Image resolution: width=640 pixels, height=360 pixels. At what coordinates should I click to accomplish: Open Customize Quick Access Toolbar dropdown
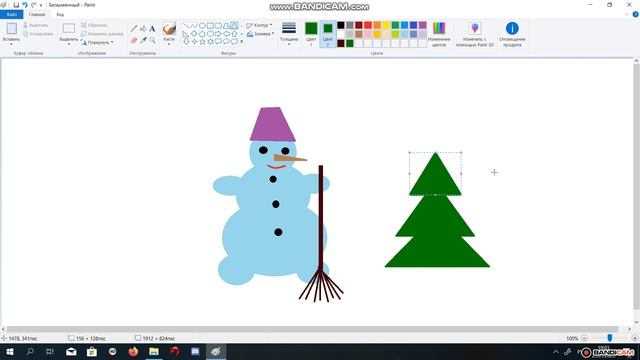coord(41,5)
